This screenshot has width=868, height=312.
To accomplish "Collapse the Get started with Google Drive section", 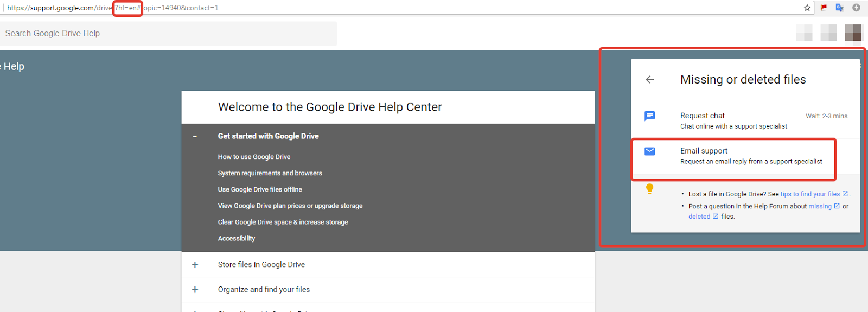I will [195, 136].
